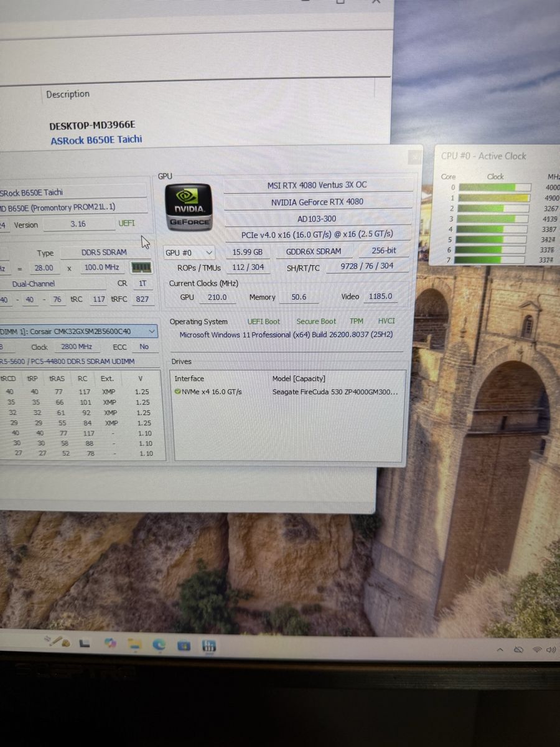This screenshot has width=560, height=747.
Task: Open Microsoft Edge from the taskbar
Action: pyautogui.click(x=160, y=644)
